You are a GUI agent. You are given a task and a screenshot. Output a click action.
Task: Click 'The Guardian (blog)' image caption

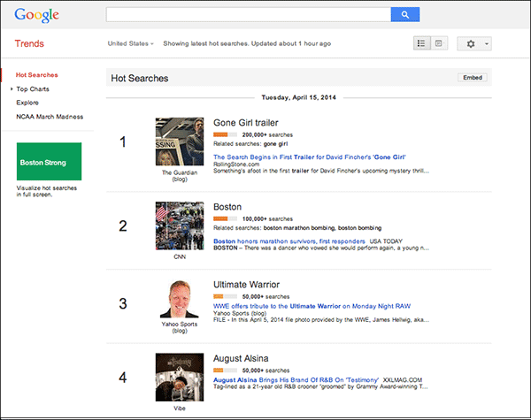180,176
